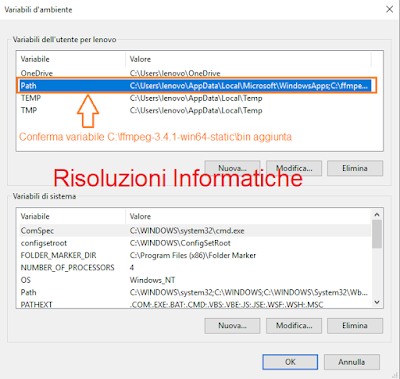Select the NUMBER_OF_PROCESSORS system variable

(194, 268)
